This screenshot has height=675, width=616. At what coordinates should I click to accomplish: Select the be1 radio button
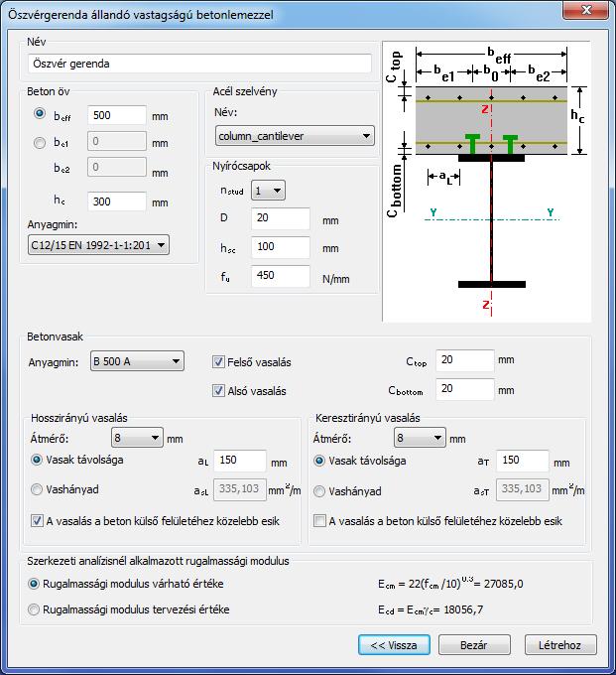40,143
